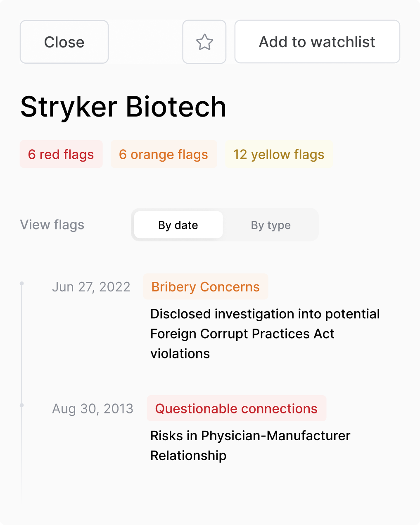Click the Aug 30, 2013 date label

click(93, 408)
